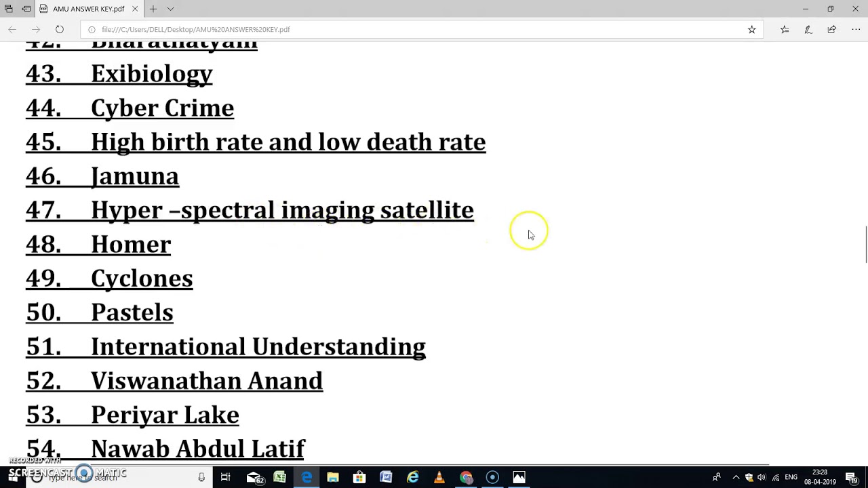Click answer 50 Pastels
Image resolution: width=868 pixels, height=488 pixels.
point(100,312)
